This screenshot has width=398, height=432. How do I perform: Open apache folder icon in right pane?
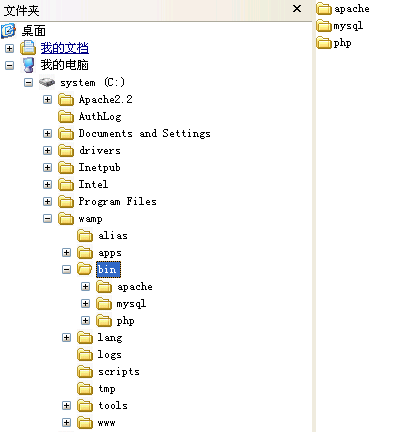click(x=324, y=9)
